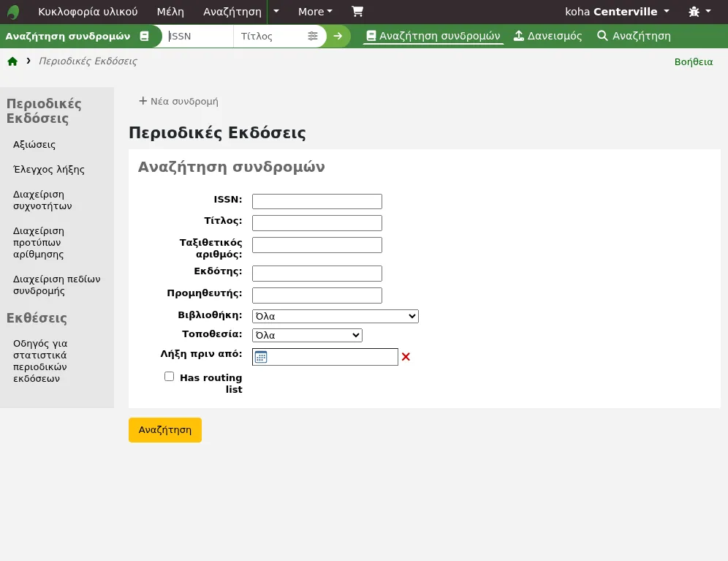Click the yellow Αναζήτηση button
Screen dimensions: 728x561
[x=164, y=430]
